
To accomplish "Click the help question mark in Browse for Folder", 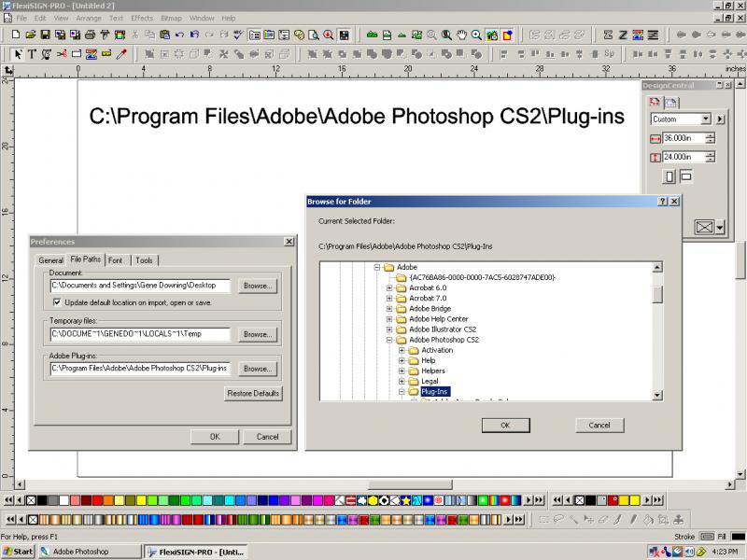I will click(x=663, y=202).
